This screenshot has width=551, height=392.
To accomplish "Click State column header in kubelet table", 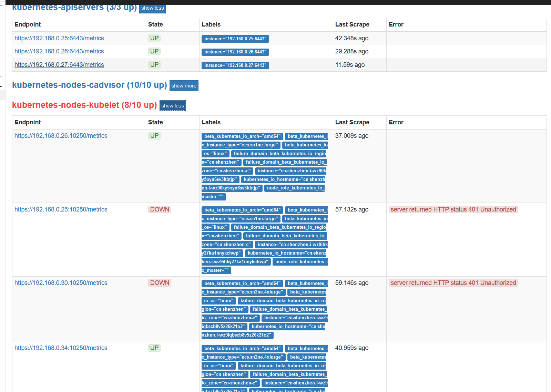I will [155, 122].
